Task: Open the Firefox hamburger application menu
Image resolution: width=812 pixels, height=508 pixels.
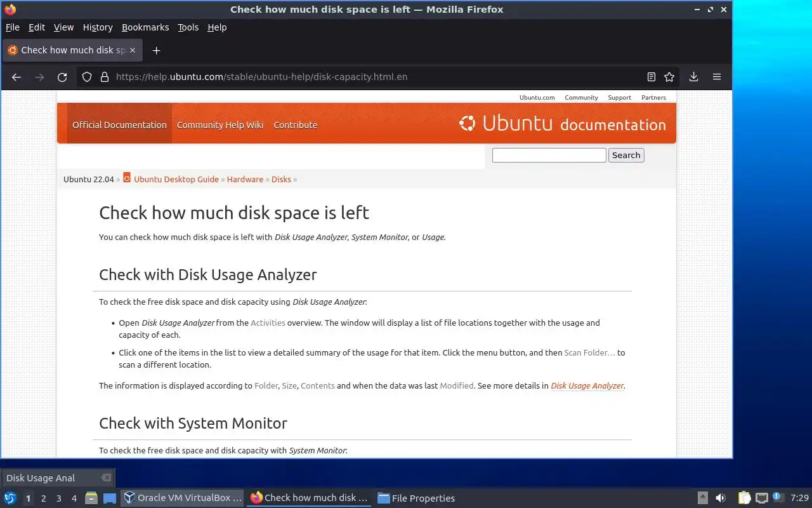Action: [x=717, y=77]
